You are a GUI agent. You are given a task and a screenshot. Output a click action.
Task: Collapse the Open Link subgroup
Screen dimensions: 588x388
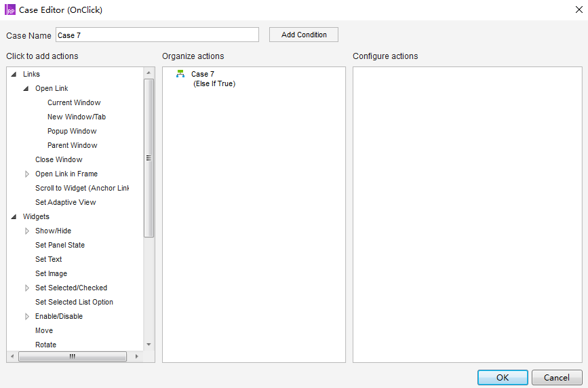tap(26, 89)
